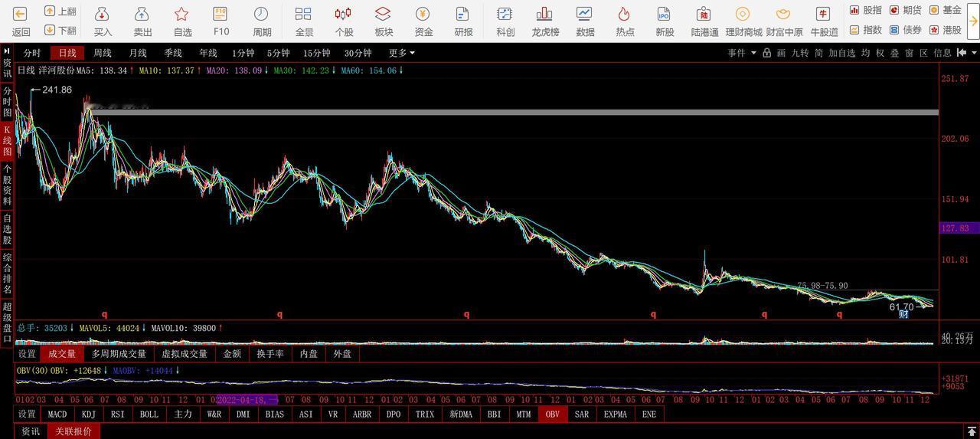
Task: Click the 周期 clock icon
Action: coord(262,14)
